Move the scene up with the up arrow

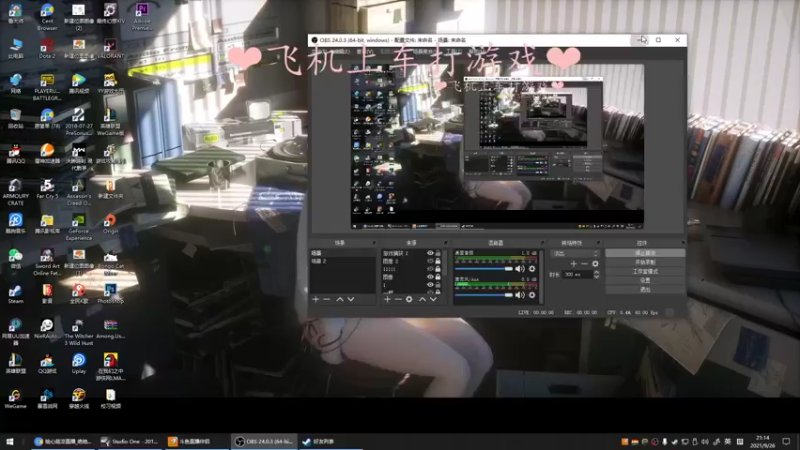pos(340,299)
